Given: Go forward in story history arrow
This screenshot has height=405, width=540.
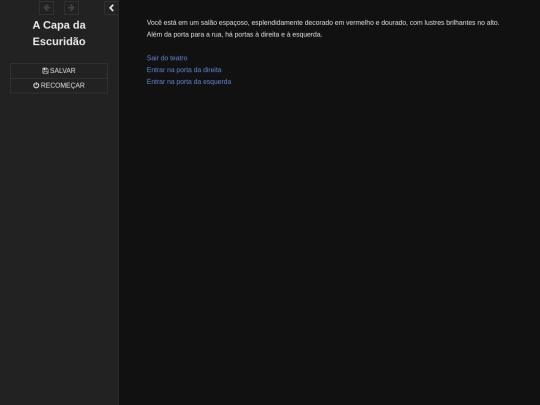Looking at the screenshot, I should click(x=71, y=8).
